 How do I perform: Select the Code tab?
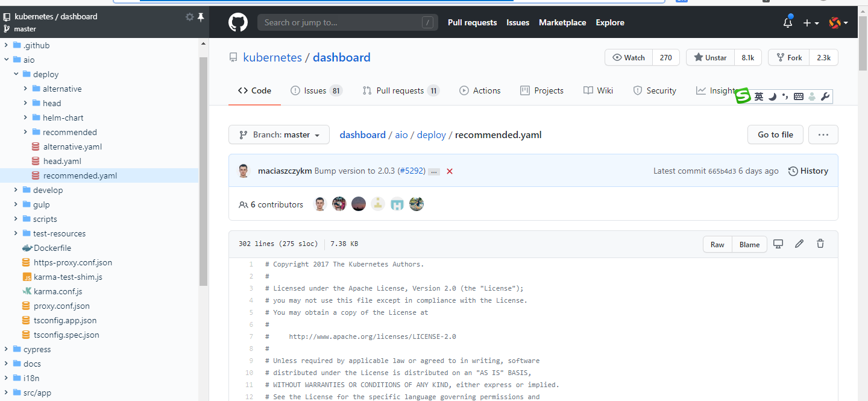point(254,90)
